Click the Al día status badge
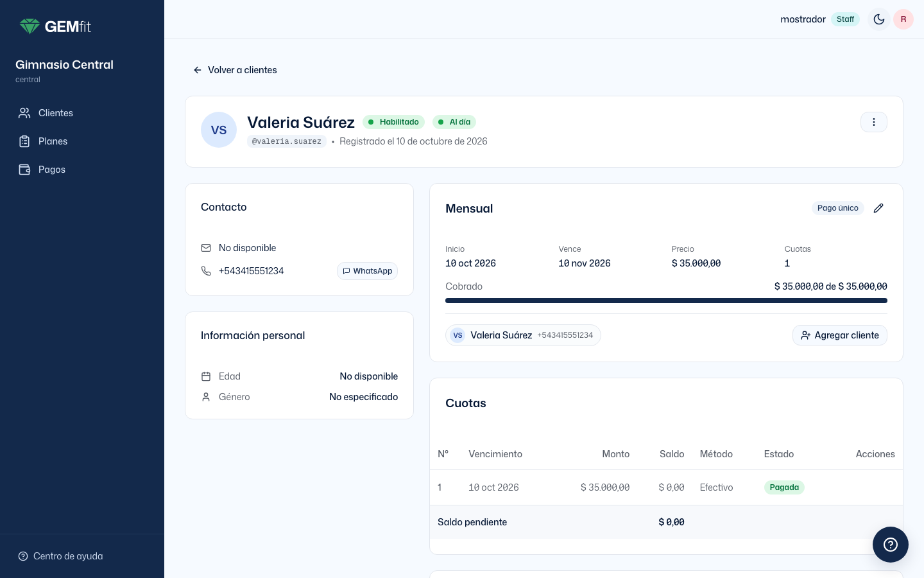Image resolution: width=924 pixels, height=578 pixels. 454,122
